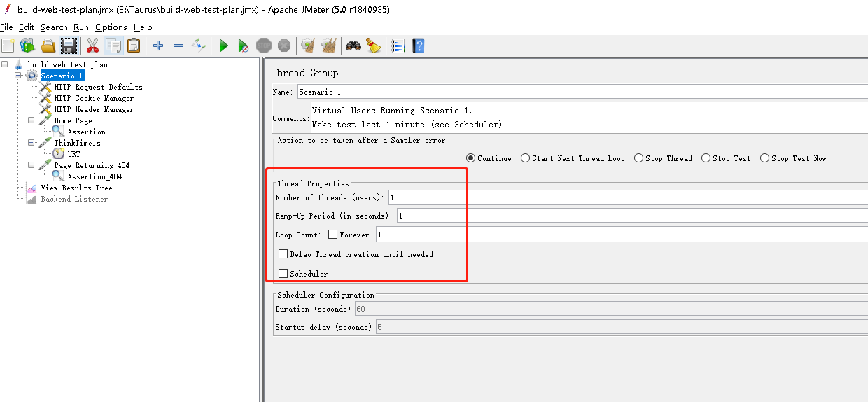
Task: Click the Clear single broom icon
Action: click(308, 46)
